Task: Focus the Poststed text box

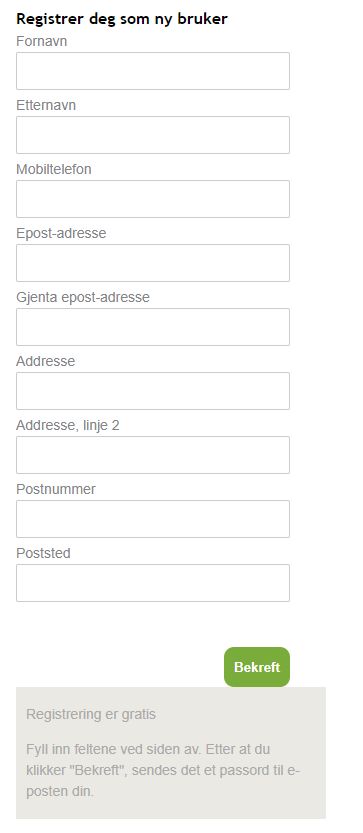Action: [153, 583]
